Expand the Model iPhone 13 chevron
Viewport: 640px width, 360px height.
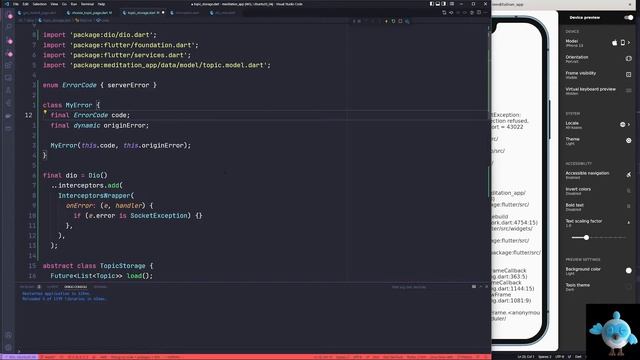[629, 42]
